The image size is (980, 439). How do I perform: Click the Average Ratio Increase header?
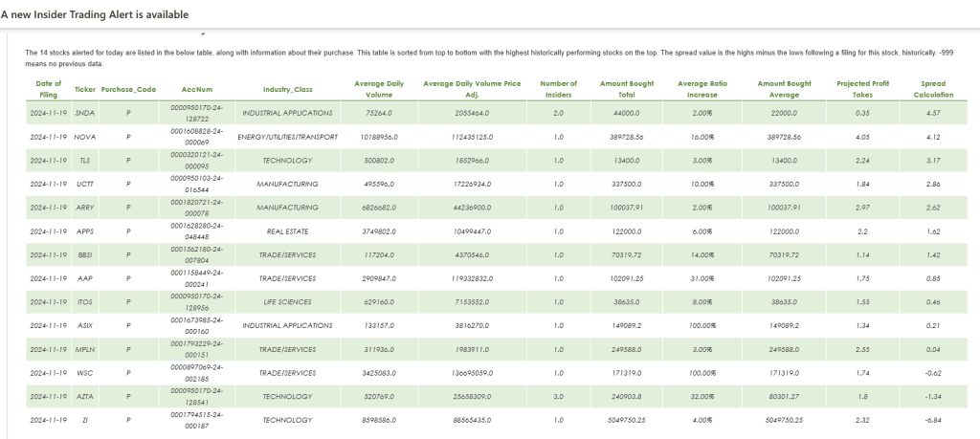(x=702, y=89)
